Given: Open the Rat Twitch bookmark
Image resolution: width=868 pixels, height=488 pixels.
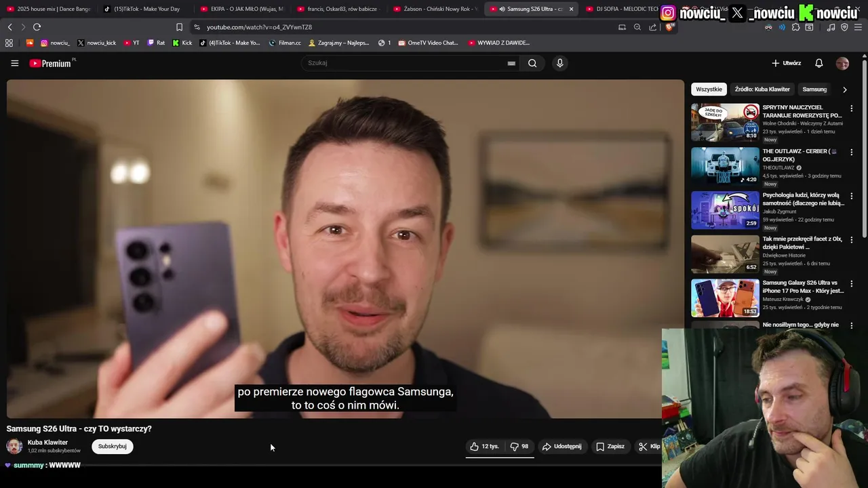Looking at the screenshot, I should click(156, 43).
